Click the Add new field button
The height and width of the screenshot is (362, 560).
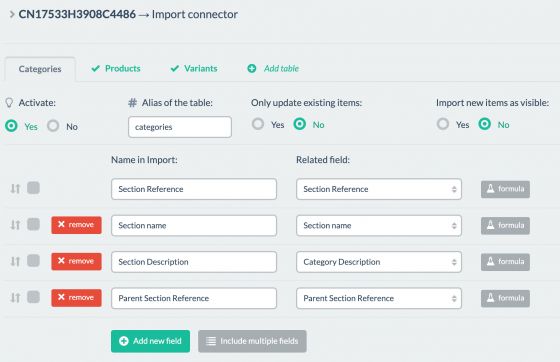tap(150, 341)
